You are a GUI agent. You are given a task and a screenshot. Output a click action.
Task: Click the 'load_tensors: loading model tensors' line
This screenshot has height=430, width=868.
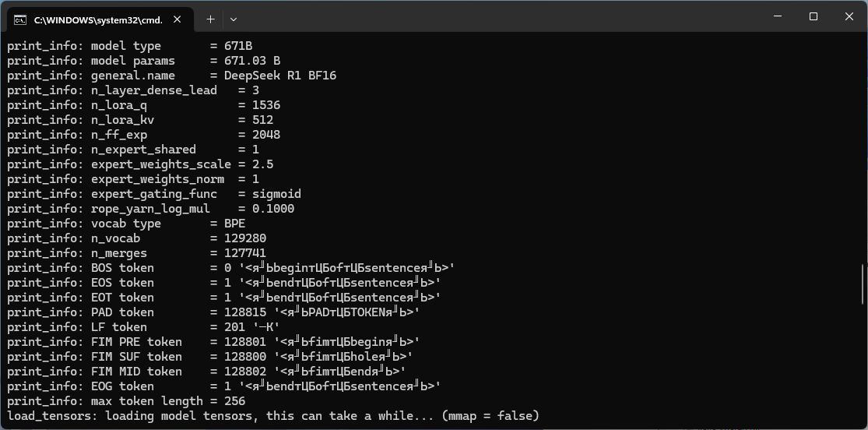click(x=273, y=416)
